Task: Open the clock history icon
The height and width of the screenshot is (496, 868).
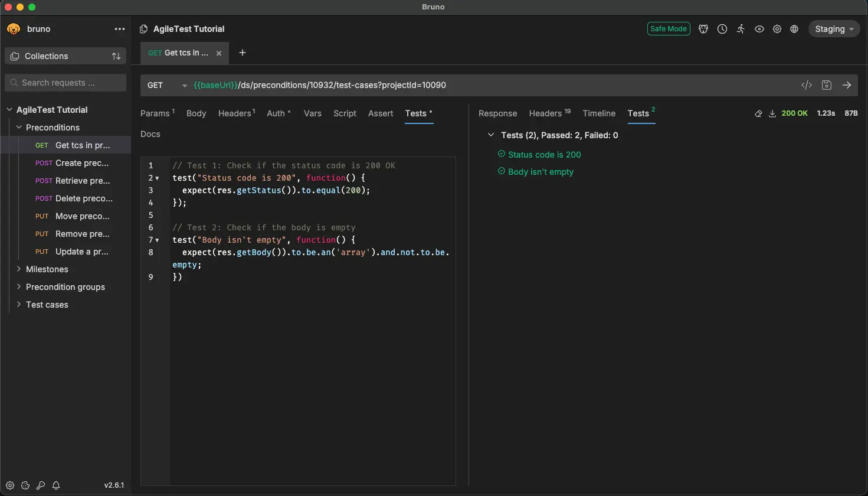Action: coord(722,29)
